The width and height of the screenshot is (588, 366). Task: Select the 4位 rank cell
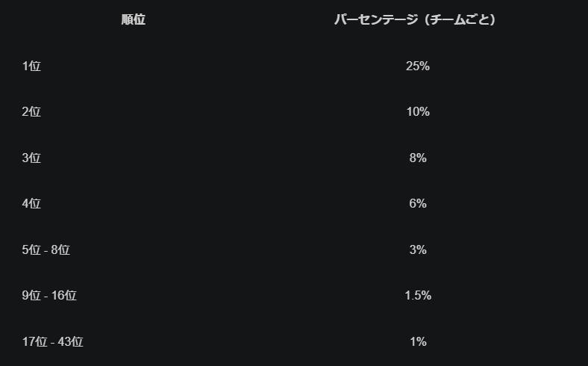pyautogui.click(x=31, y=204)
